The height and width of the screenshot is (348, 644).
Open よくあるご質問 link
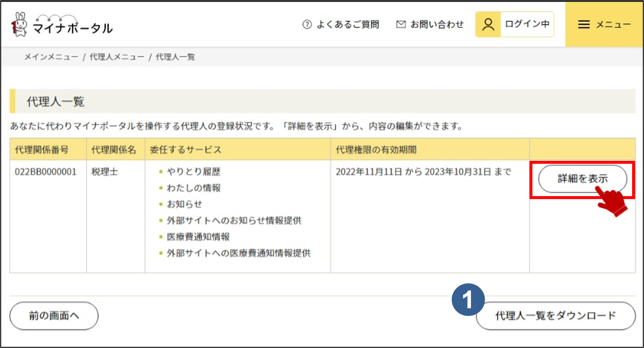pos(348,24)
